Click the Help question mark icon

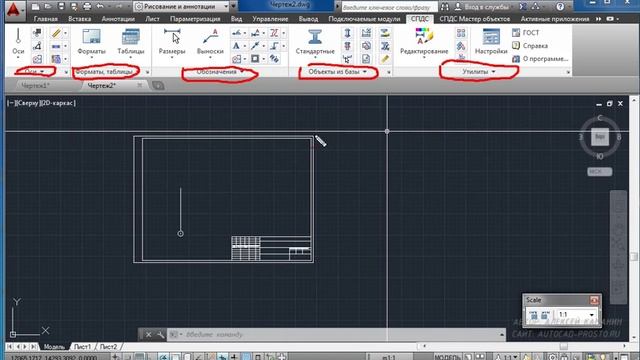pos(560,7)
